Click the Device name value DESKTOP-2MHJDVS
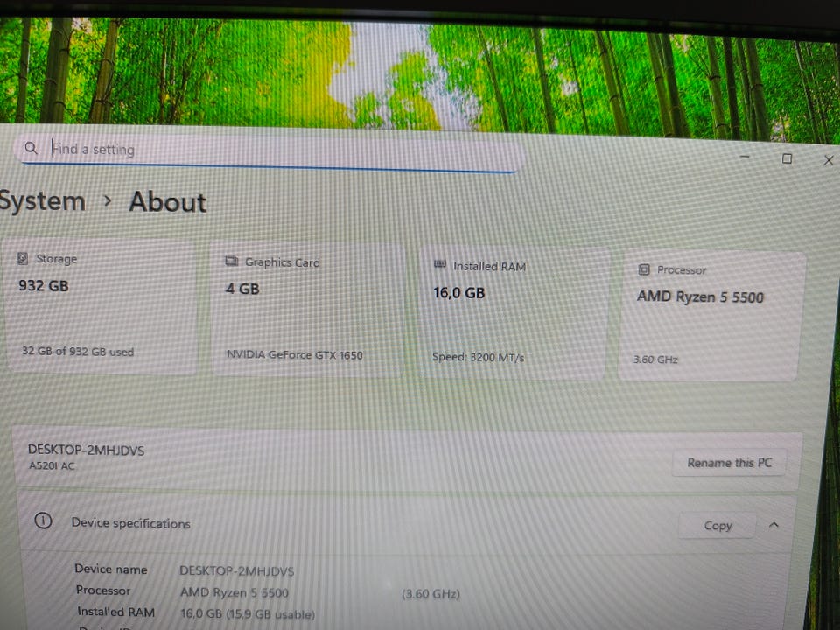Image resolution: width=840 pixels, height=630 pixels. 236,571
